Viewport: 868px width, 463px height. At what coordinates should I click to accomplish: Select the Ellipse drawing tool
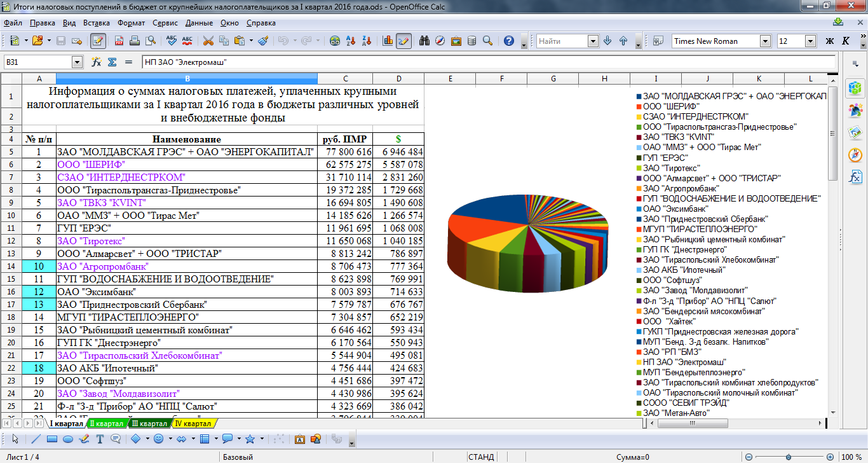(x=68, y=439)
